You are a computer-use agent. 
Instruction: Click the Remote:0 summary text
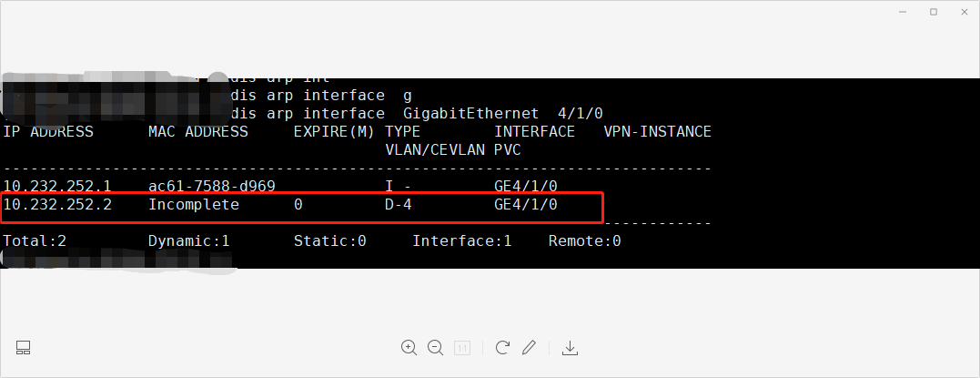pos(584,241)
